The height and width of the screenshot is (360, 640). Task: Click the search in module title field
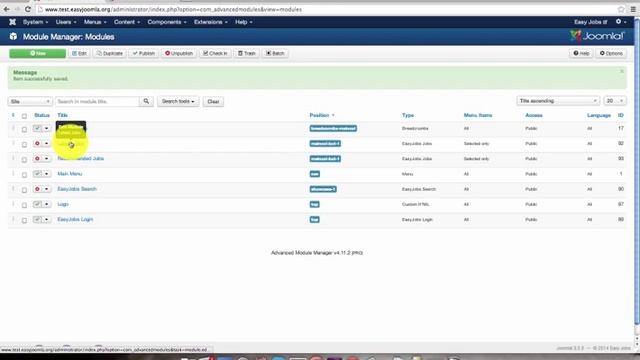point(97,101)
